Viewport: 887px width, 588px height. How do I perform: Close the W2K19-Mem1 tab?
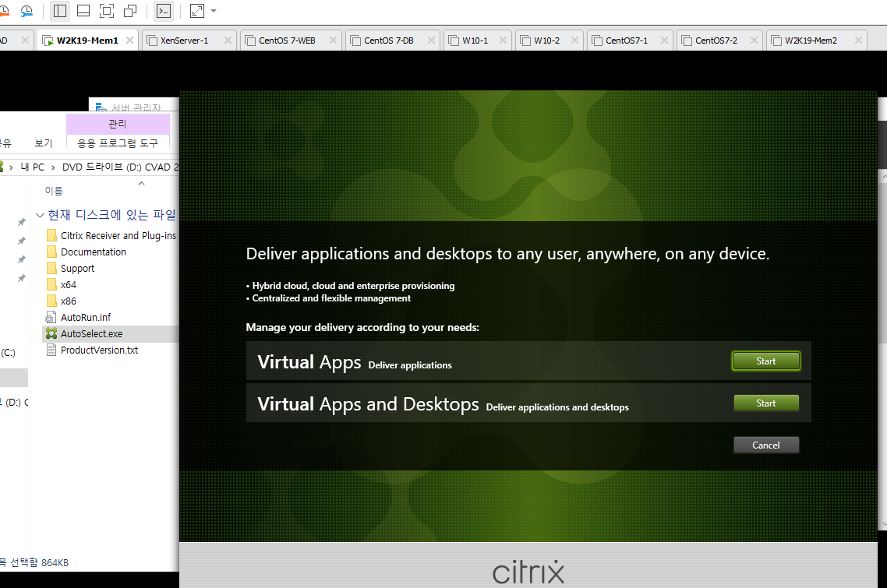tap(129, 40)
